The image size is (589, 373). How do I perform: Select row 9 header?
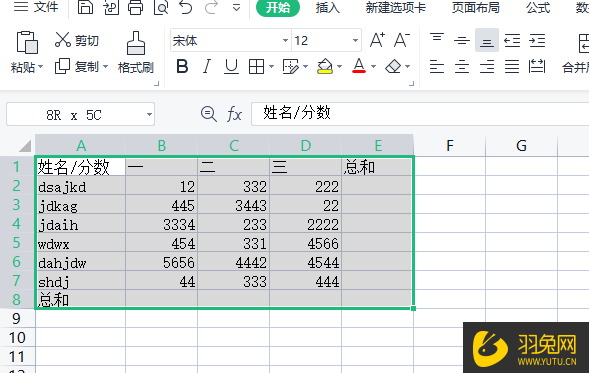(17, 319)
